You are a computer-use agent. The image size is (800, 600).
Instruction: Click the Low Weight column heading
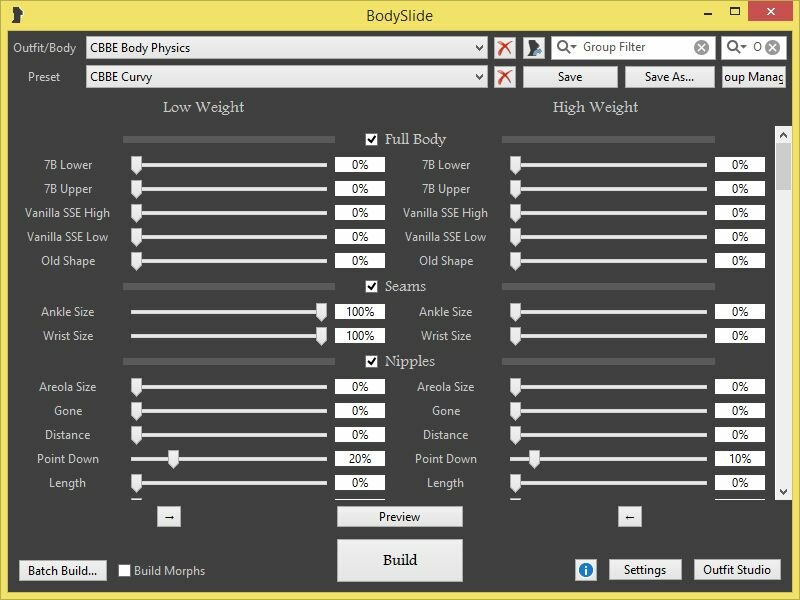pyautogui.click(x=204, y=107)
